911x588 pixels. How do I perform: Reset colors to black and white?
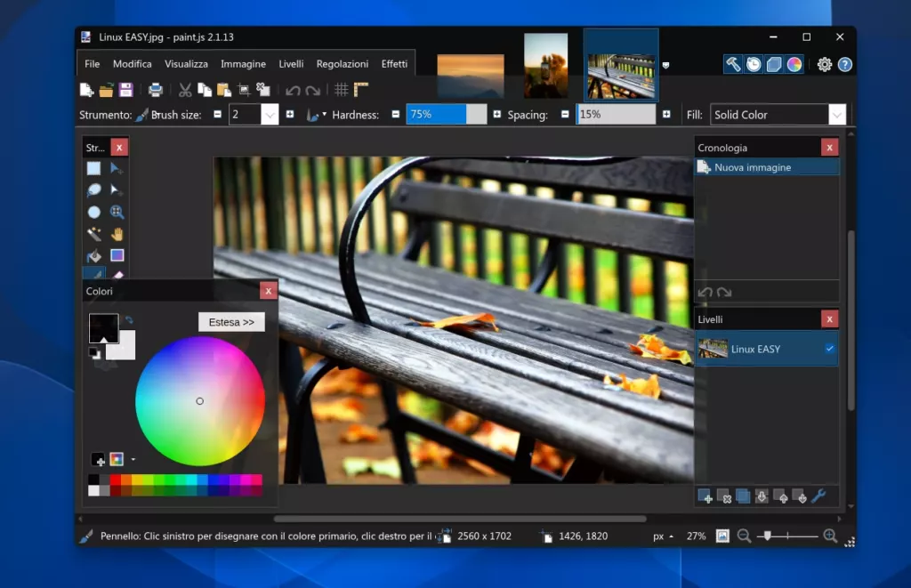[94, 352]
